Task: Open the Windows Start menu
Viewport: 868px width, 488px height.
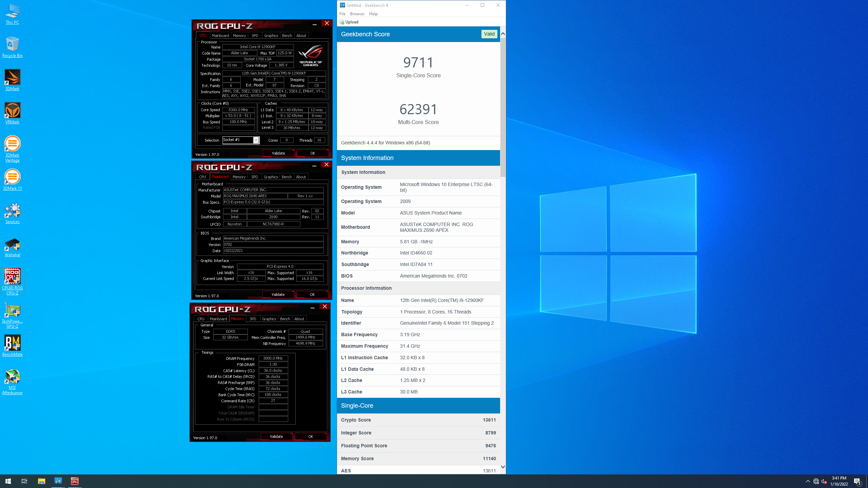Action: [8, 481]
